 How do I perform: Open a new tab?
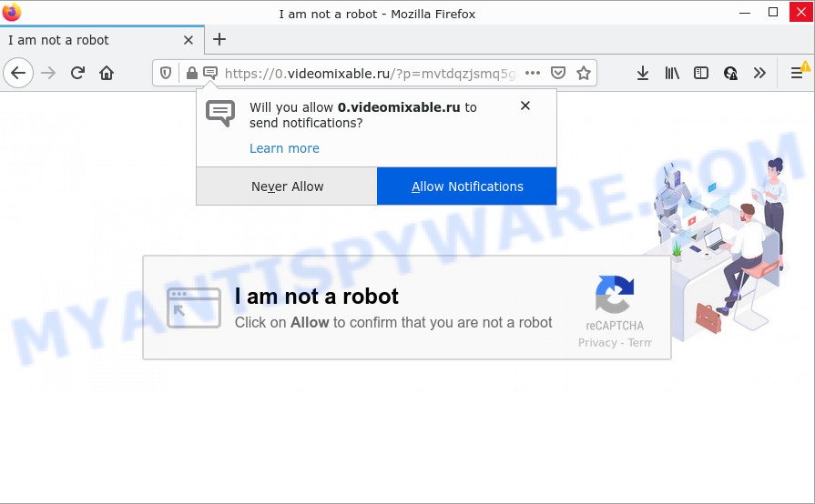coord(219,39)
